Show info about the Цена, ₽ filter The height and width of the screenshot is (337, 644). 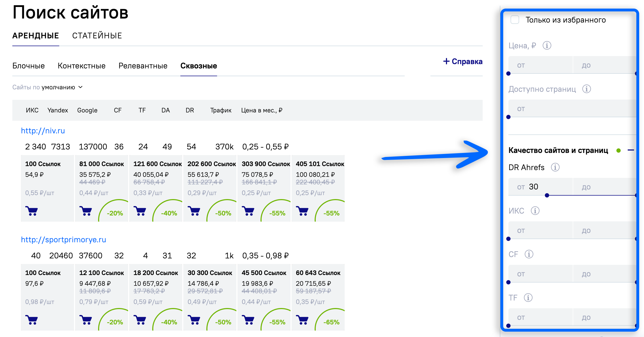point(547,45)
